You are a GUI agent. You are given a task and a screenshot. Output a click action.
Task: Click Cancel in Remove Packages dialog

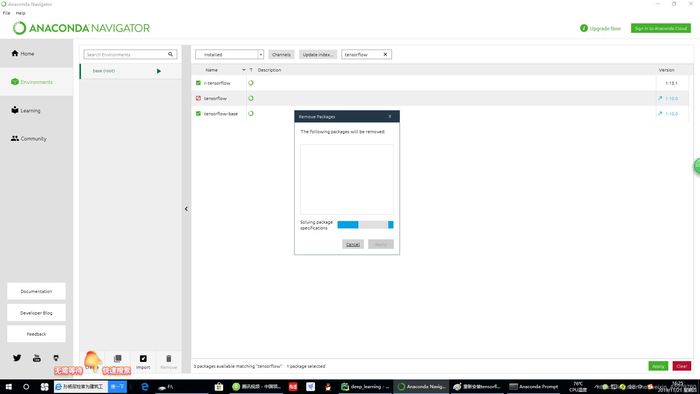(353, 244)
